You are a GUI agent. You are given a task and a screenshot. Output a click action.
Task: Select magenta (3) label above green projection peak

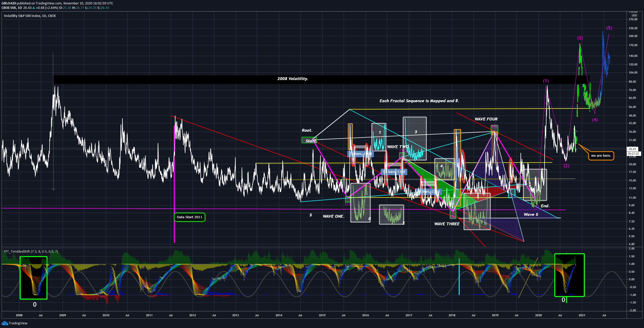(x=580, y=38)
